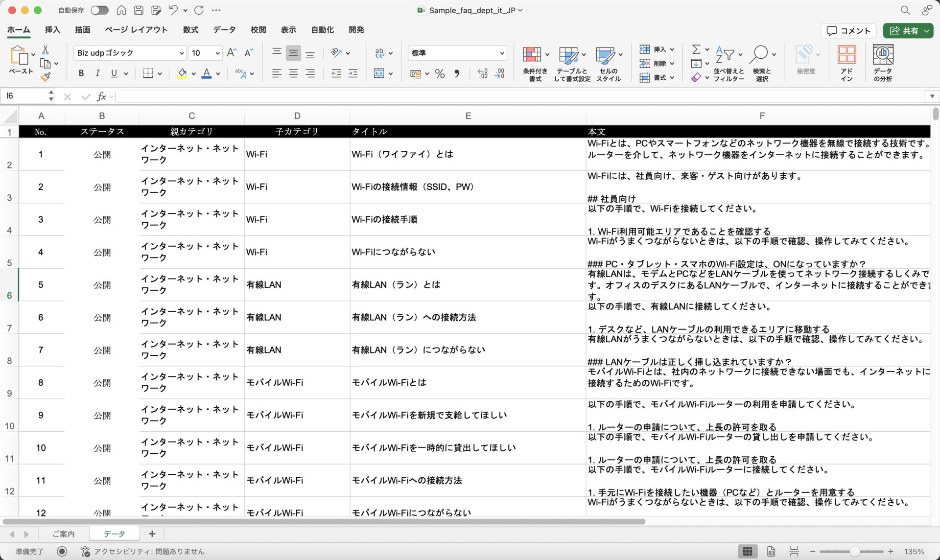Apply the yellow fill color
Image resolution: width=940 pixels, height=560 pixels.
(x=182, y=73)
